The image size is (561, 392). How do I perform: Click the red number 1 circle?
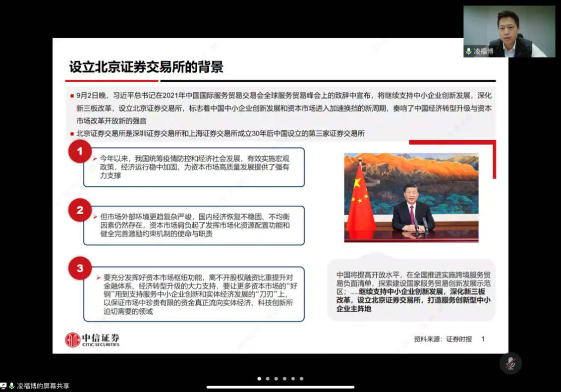(x=80, y=151)
